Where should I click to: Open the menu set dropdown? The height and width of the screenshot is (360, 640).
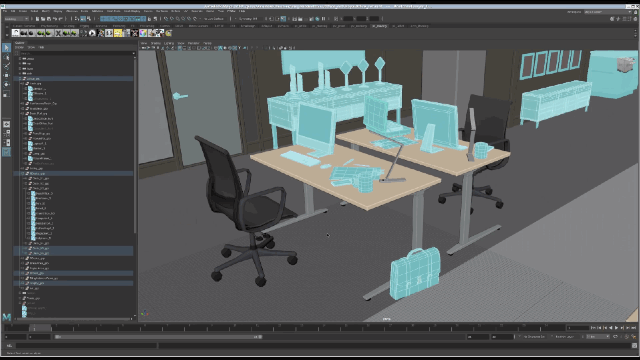click(x=16, y=19)
